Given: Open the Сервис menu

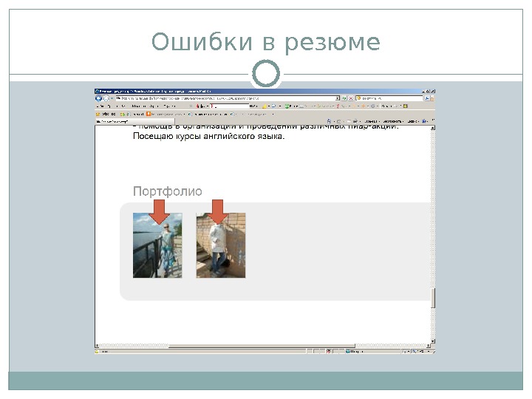Looking at the screenshot, I should (x=154, y=106).
